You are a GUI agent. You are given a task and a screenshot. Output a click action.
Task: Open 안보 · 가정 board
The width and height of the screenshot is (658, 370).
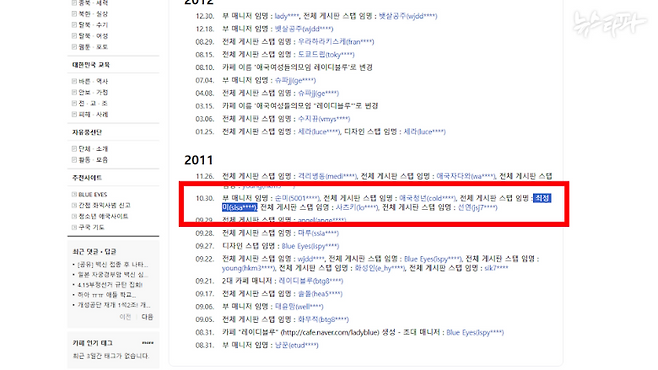click(93, 92)
